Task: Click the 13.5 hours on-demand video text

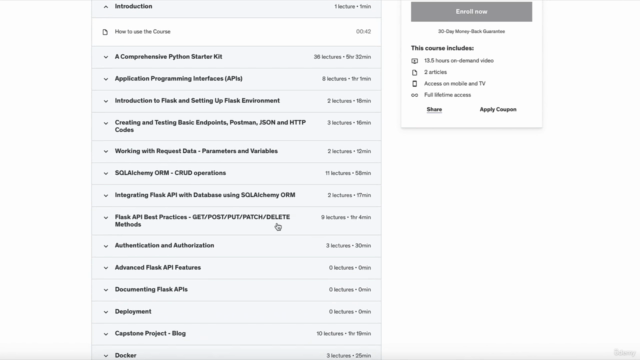Action: [459, 61]
